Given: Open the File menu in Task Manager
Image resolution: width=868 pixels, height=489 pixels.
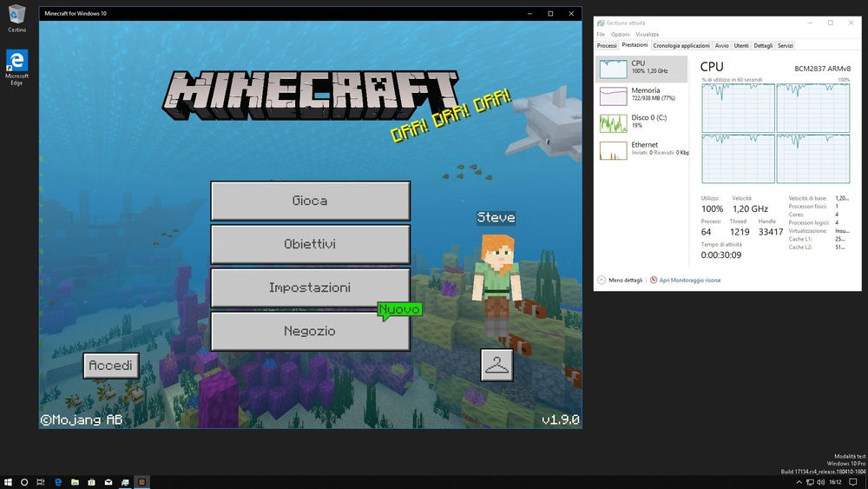Looking at the screenshot, I should (x=601, y=35).
